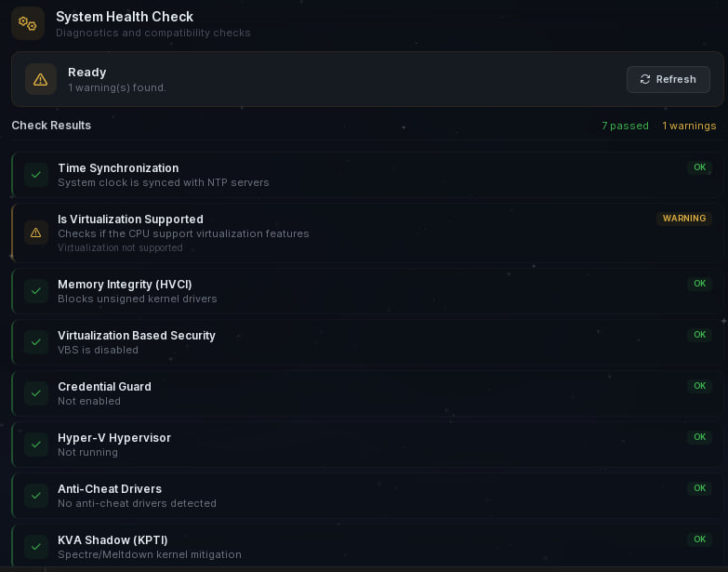Viewport: 728px width, 572px height.
Task: Click the OK badge for Credential Guard
Action: click(700, 386)
